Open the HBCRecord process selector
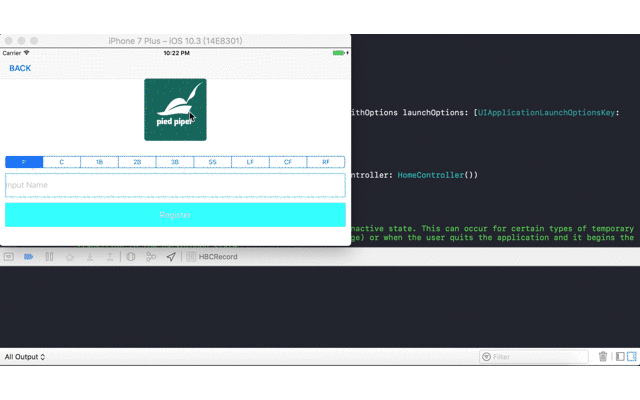Viewport: 640px width, 400px height. 215,257
